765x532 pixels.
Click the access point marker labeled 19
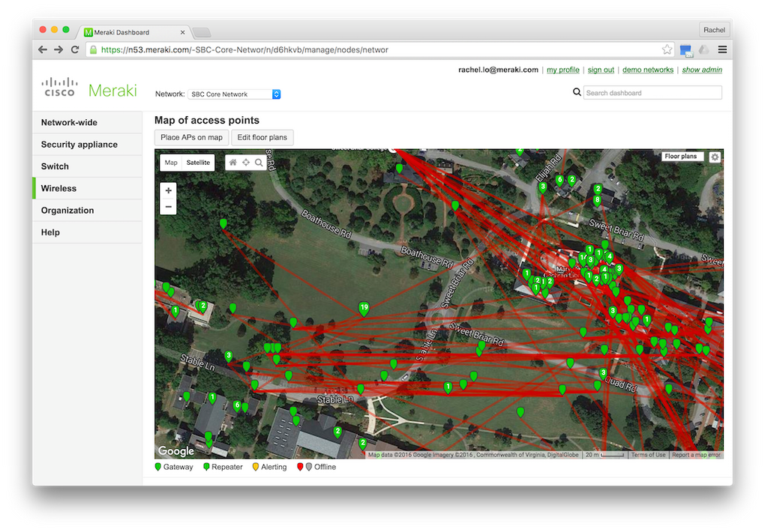(364, 308)
